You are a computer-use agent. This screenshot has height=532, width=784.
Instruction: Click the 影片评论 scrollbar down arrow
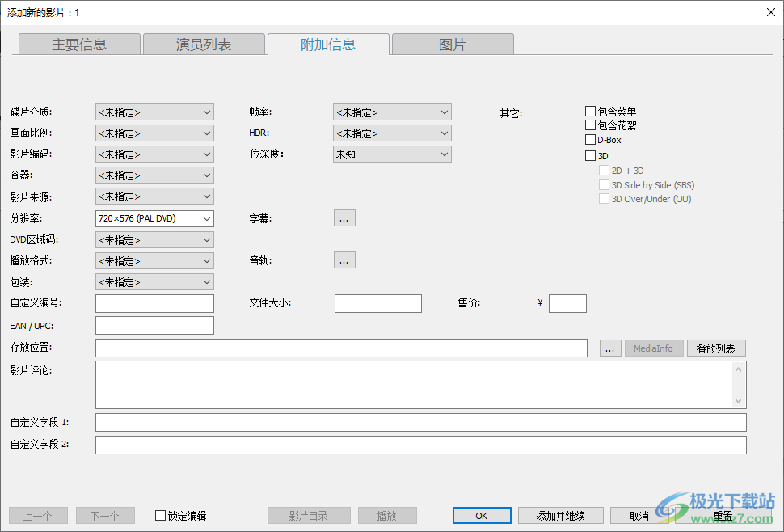pos(740,401)
